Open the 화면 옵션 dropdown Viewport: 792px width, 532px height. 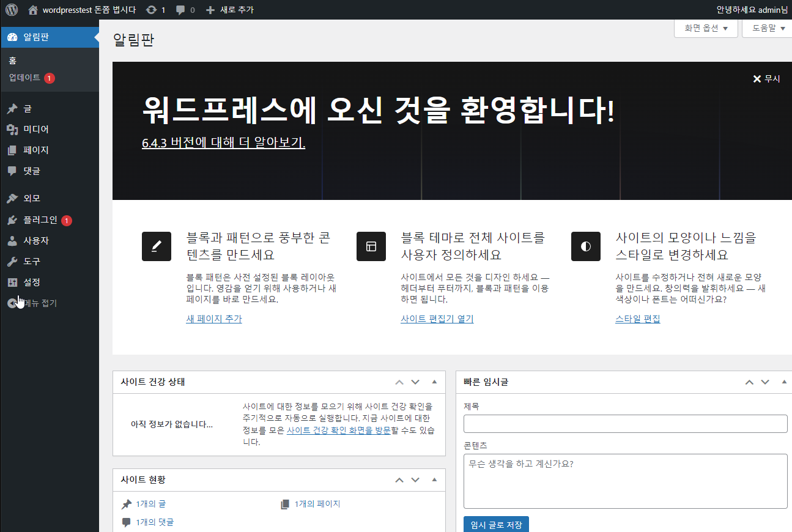[706, 28]
